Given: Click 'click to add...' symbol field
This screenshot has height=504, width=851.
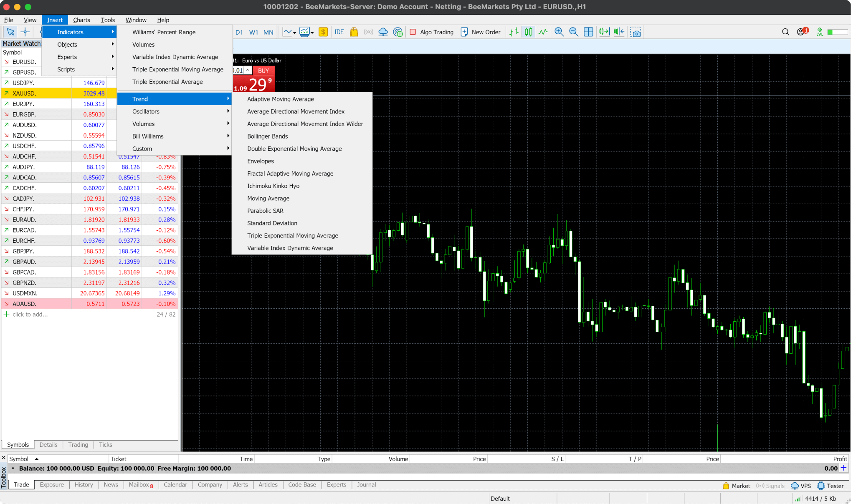Looking at the screenshot, I should pyautogui.click(x=30, y=314).
